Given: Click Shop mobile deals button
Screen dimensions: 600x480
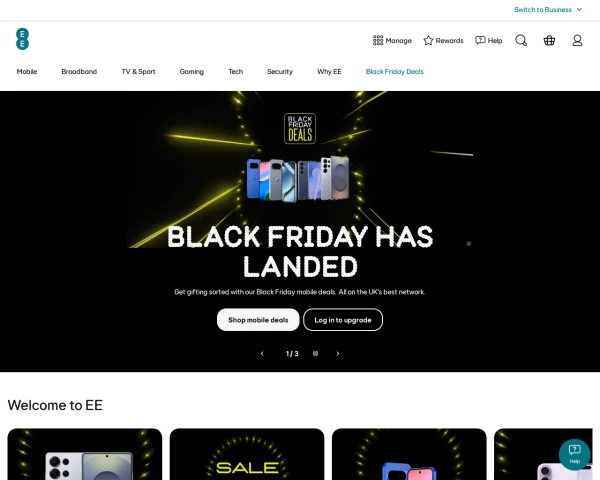Looking at the screenshot, I should pos(258,320).
